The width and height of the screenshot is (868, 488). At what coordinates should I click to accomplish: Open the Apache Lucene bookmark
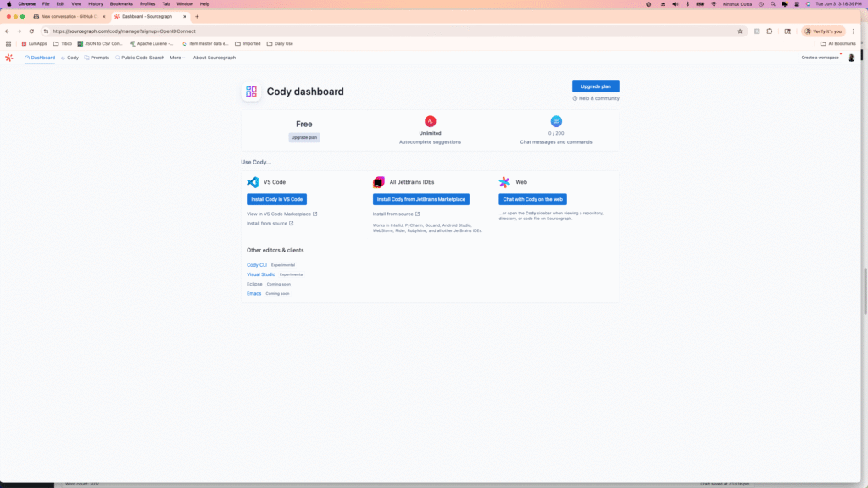tap(152, 44)
